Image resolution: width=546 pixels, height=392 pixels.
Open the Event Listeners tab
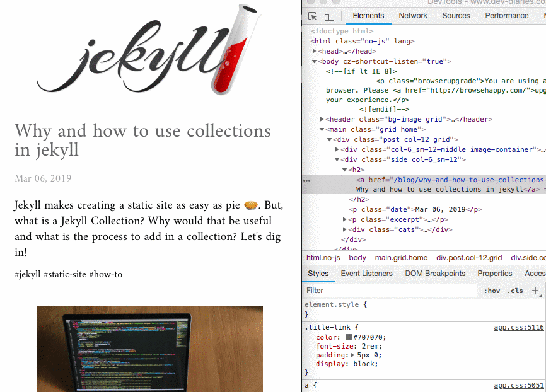(x=366, y=274)
